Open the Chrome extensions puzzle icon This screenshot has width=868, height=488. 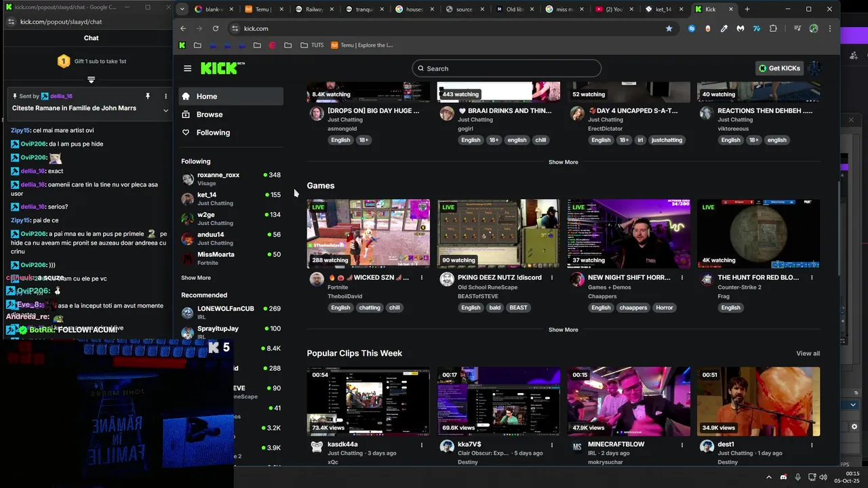click(x=773, y=28)
